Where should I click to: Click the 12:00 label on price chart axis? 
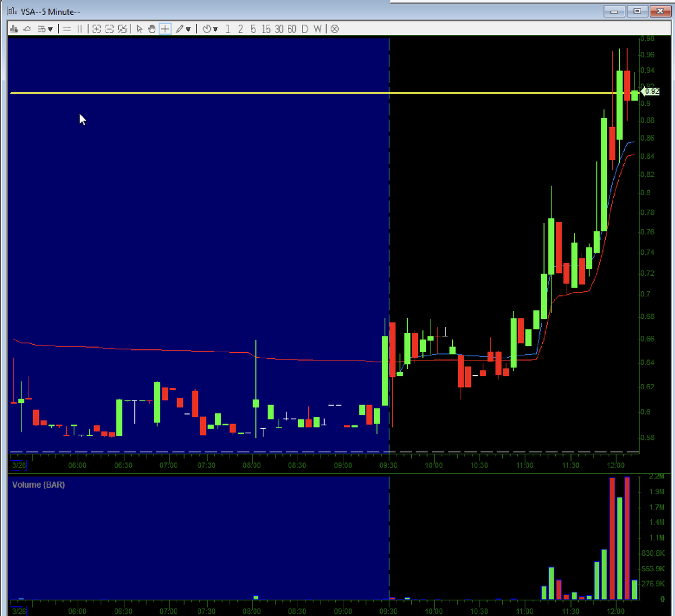tap(616, 465)
